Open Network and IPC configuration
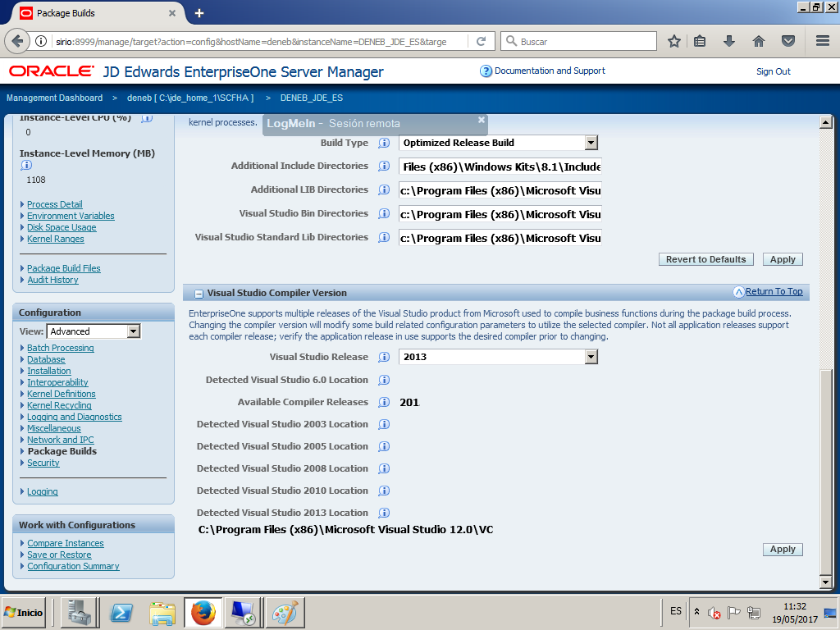 pyautogui.click(x=61, y=440)
